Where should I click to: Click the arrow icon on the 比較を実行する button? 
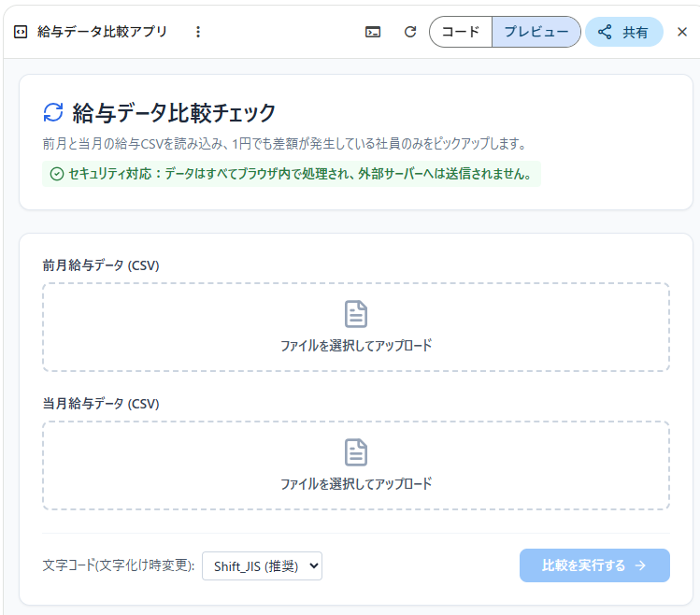[x=640, y=565]
